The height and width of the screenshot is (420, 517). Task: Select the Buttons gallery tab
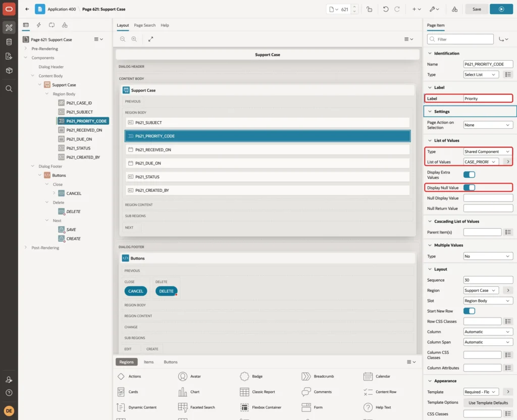(x=171, y=362)
